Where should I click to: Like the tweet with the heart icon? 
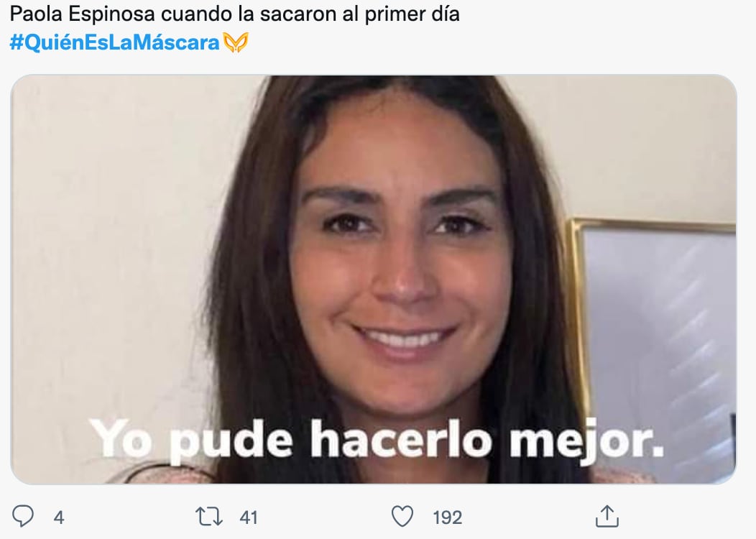[x=402, y=516]
